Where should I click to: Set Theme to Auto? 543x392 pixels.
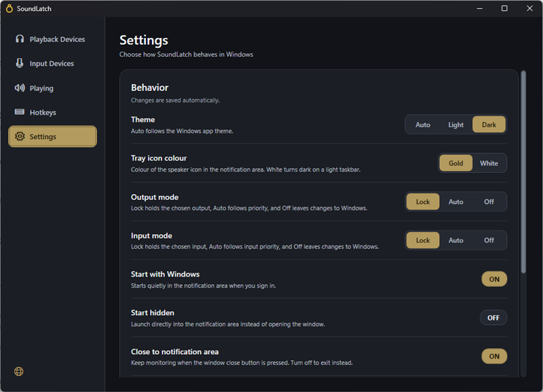click(422, 125)
